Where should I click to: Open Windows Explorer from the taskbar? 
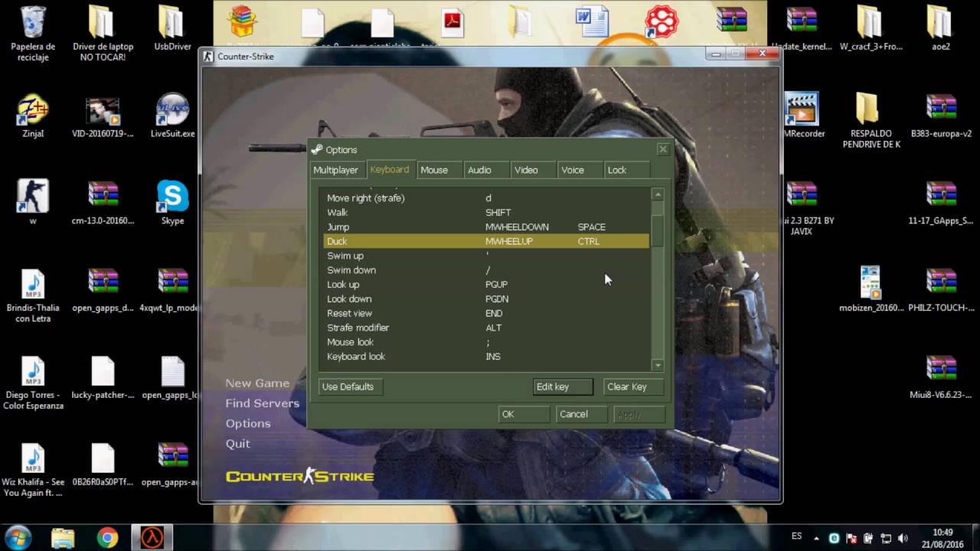coord(63,537)
